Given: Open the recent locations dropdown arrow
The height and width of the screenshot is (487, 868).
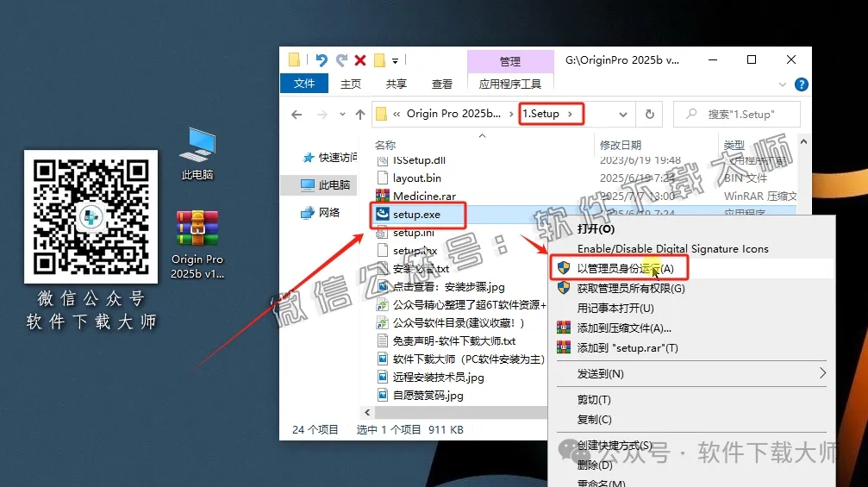Looking at the screenshot, I should point(343,115).
